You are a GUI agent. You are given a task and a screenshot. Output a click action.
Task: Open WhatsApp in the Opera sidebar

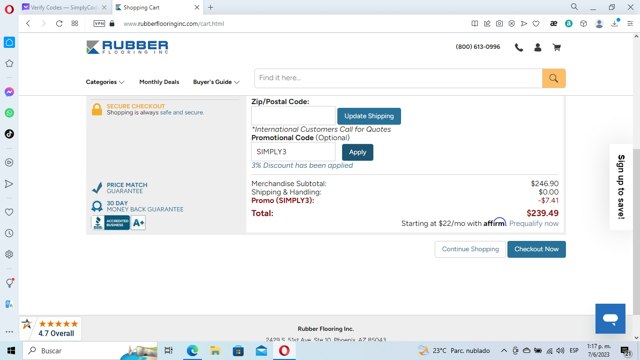[x=9, y=113]
